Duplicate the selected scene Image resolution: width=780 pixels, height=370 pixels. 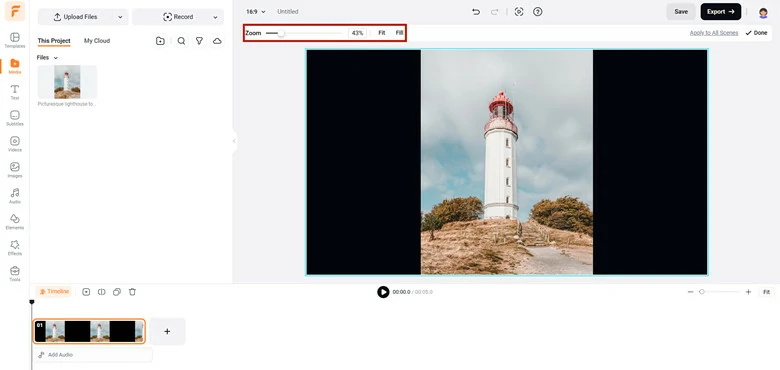[117, 292]
